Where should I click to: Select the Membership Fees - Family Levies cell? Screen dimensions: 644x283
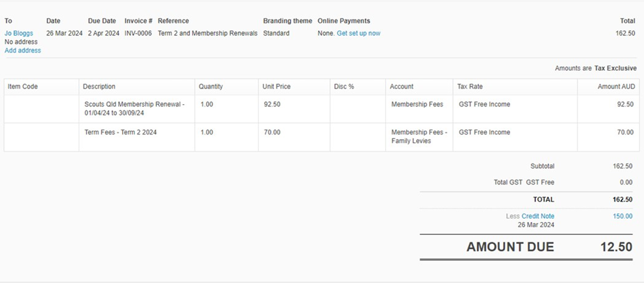(420, 137)
